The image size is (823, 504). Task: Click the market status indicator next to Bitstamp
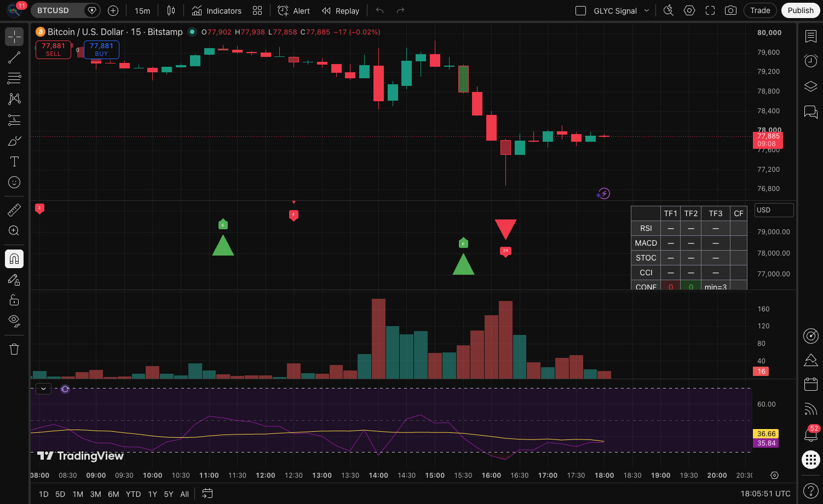click(x=192, y=32)
